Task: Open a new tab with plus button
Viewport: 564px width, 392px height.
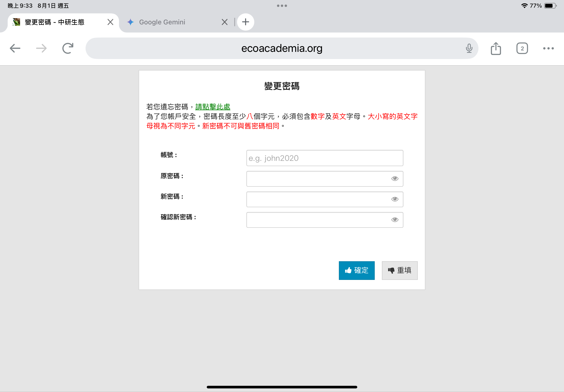Action: click(245, 22)
